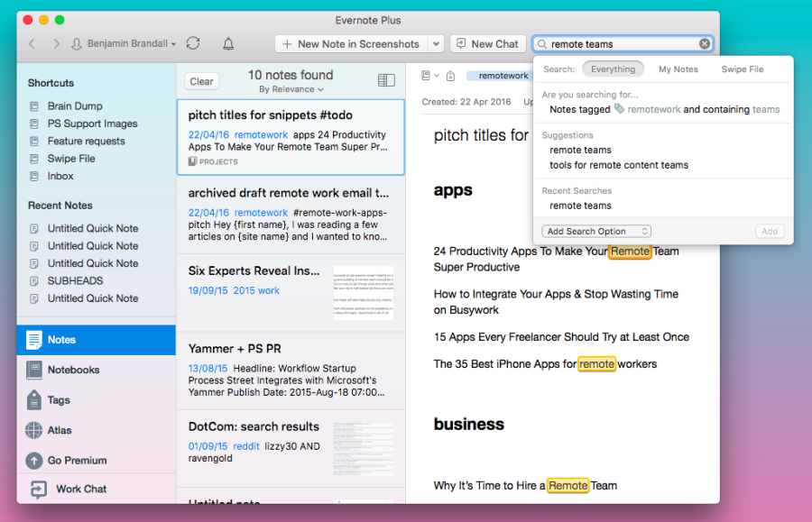
Task: Open the Yammer + PS PR note
Action: point(291,371)
